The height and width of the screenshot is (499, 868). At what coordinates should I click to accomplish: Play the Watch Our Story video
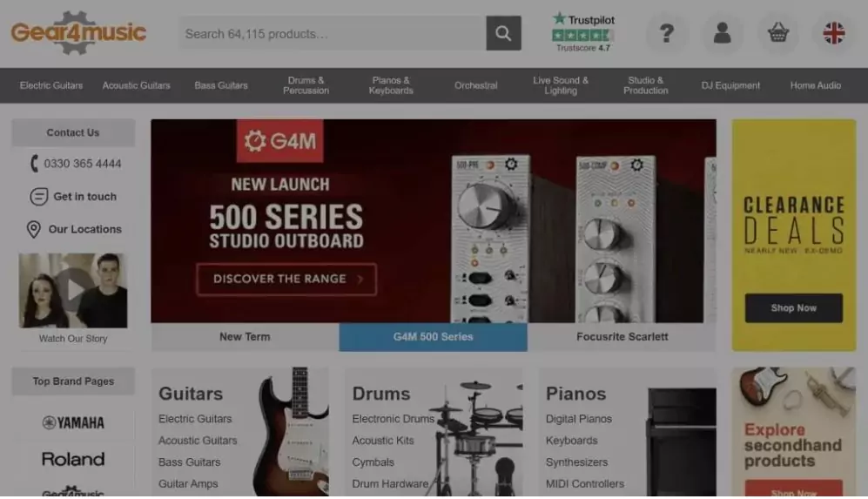click(73, 290)
